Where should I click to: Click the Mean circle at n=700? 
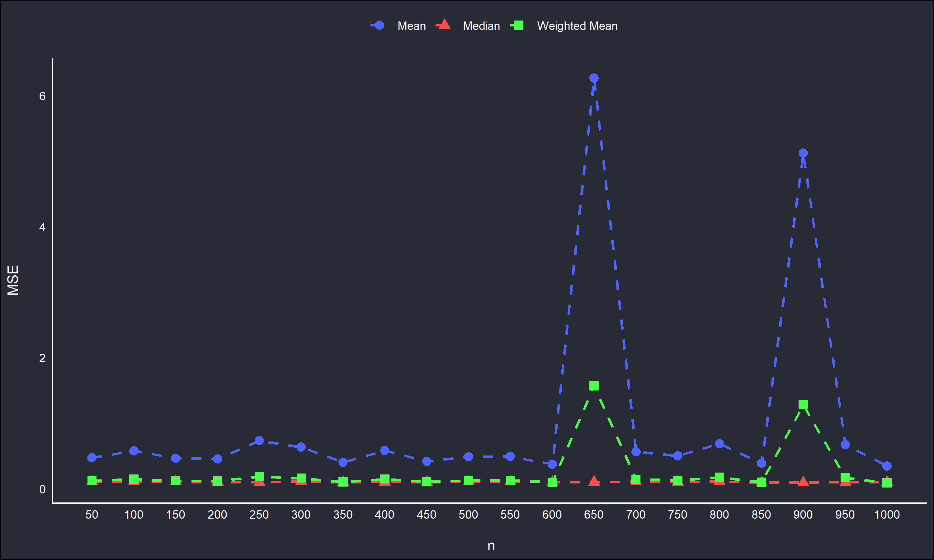pyautogui.click(x=636, y=451)
